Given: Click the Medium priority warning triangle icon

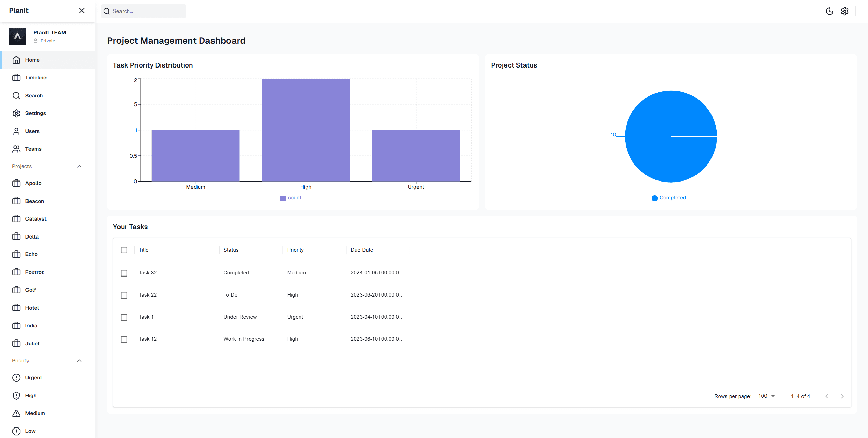Looking at the screenshot, I should [16, 413].
